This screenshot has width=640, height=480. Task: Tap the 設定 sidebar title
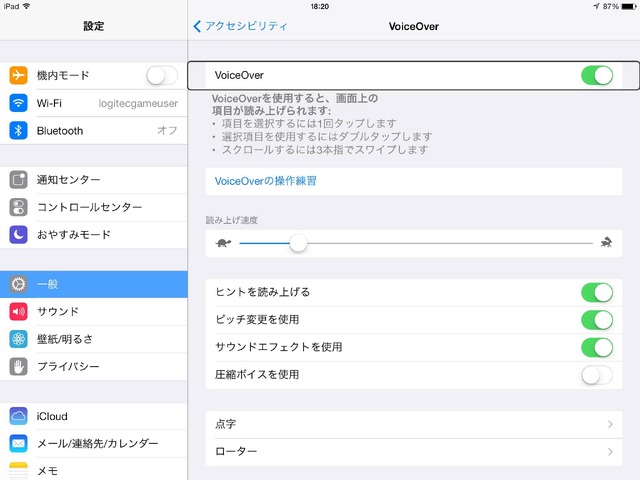coord(94,26)
